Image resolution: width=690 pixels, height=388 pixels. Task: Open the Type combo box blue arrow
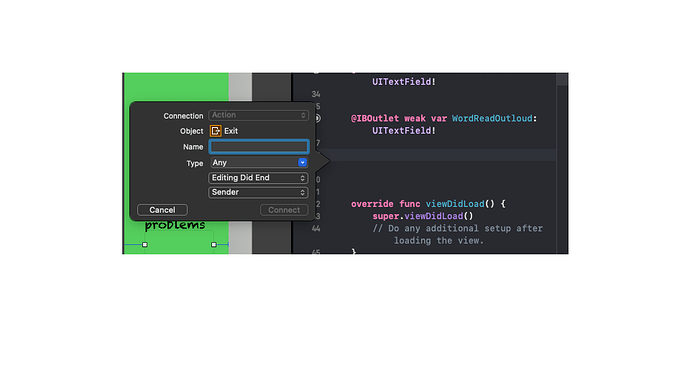click(302, 162)
